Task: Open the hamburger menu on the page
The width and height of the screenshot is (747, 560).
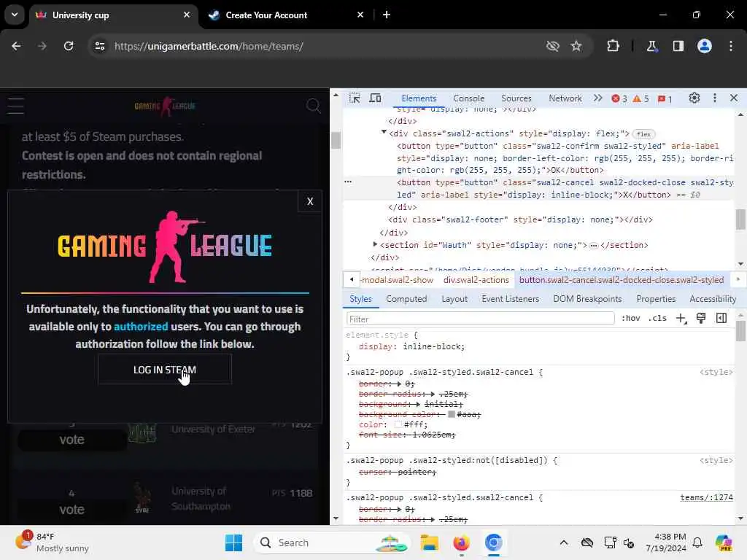Action: [16, 106]
